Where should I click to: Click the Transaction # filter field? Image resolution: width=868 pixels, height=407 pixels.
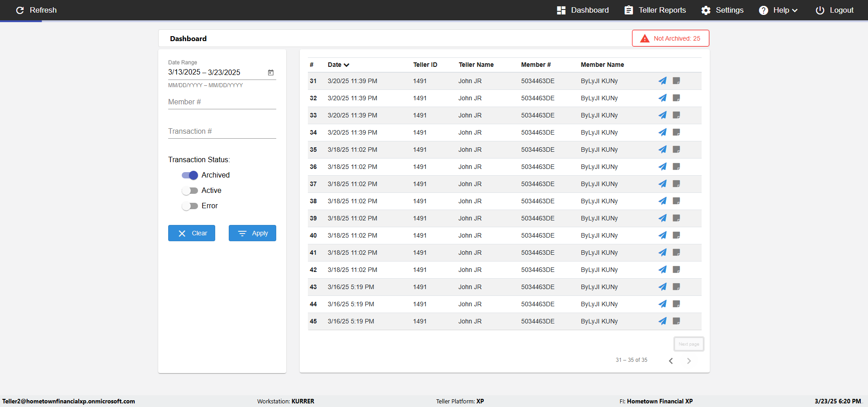click(222, 131)
